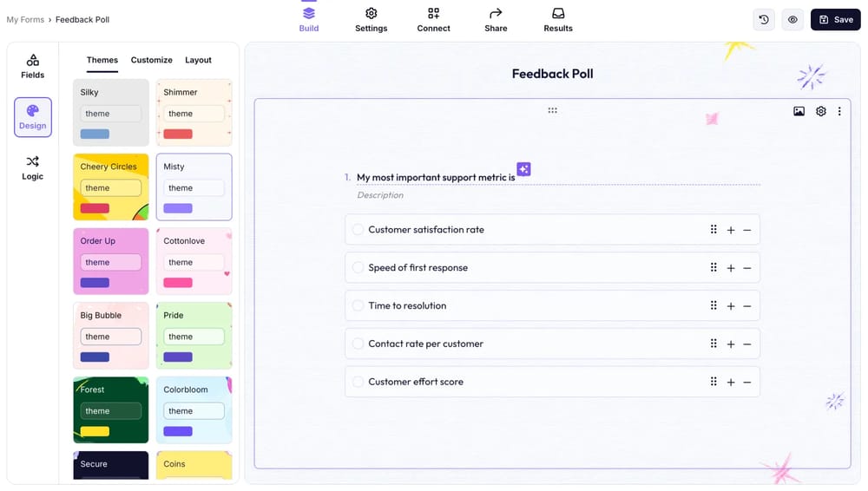868x491 pixels.
Task: Click the eye preview icon
Action: tap(792, 19)
